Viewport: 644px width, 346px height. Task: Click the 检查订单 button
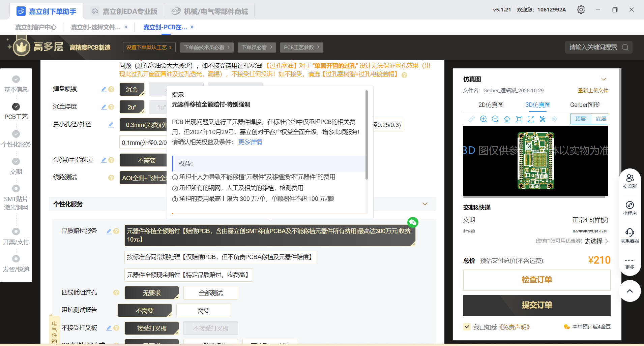(537, 280)
